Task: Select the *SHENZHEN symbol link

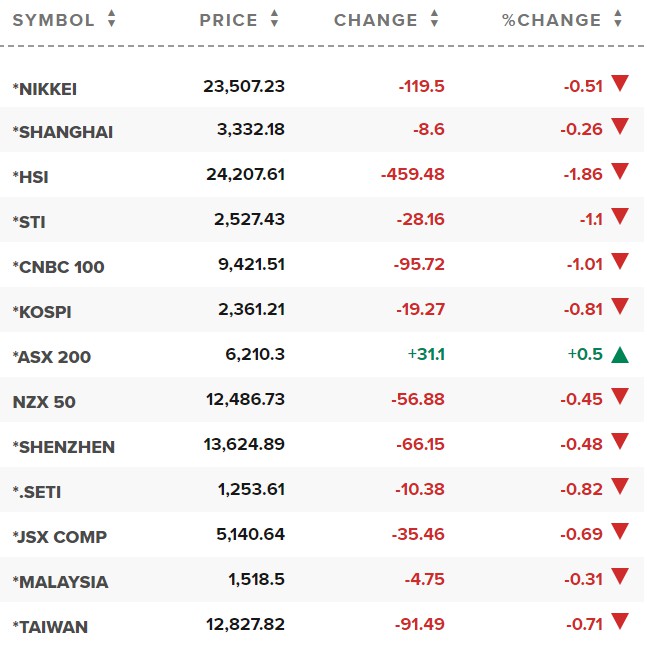Action: pos(63,447)
